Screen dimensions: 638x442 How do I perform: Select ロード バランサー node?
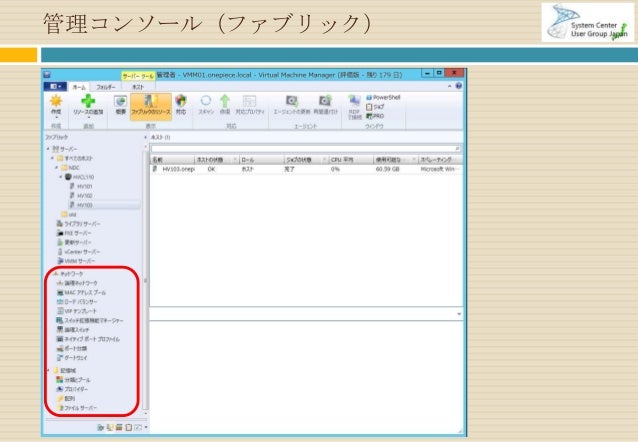pyautogui.click(x=77, y=302)
